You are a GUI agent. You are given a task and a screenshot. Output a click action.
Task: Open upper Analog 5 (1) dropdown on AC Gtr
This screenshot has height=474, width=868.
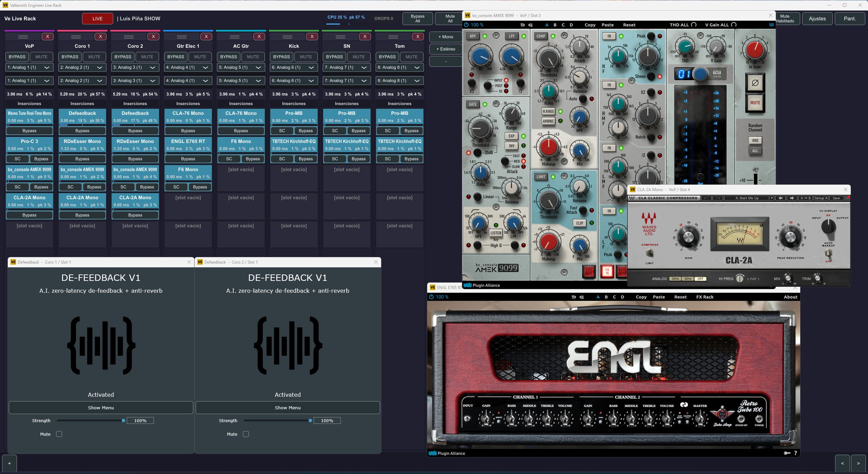[x=241, y=68]
